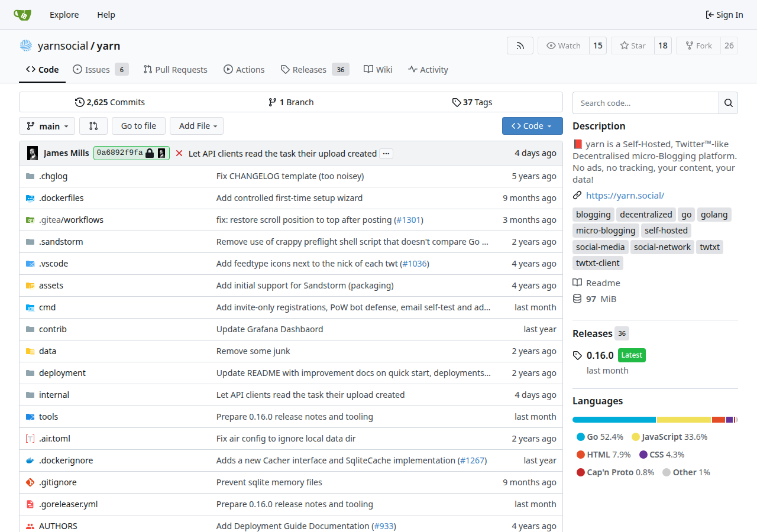Open the Actions tab
This screenshot has width=757, height=532.
[x=244, y=70]
